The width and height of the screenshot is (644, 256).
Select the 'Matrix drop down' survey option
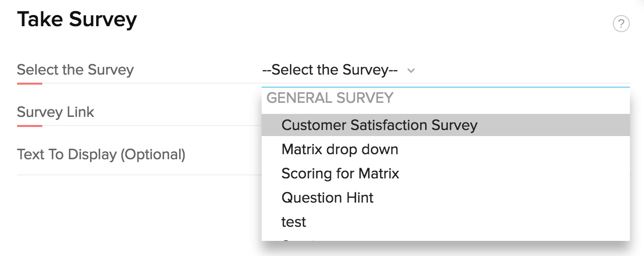point(340,149)
